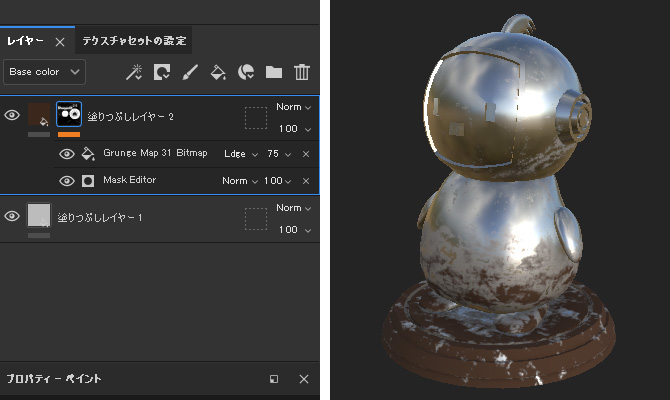Screen dimensions: 670x400
Task: Add a fill layer with bucket icon
Action: [217, 72]
